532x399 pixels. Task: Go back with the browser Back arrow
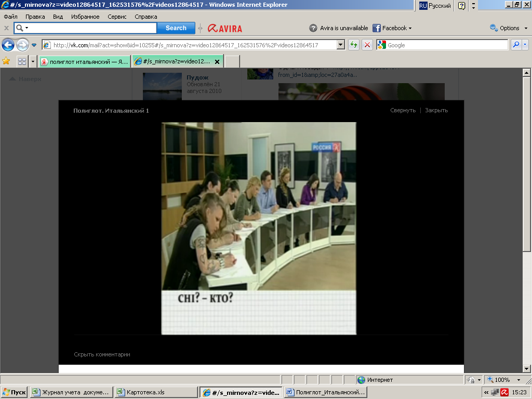coord(8,45)
